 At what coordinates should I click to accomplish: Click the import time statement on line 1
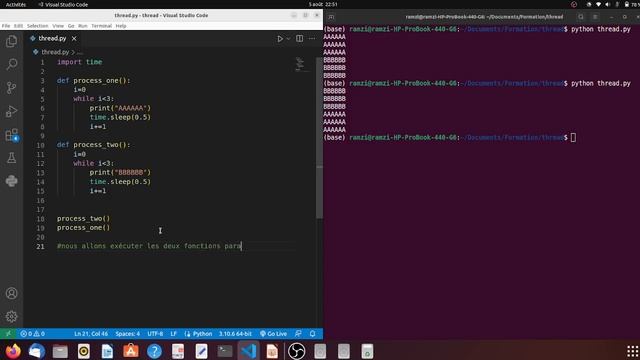[80, 62]
